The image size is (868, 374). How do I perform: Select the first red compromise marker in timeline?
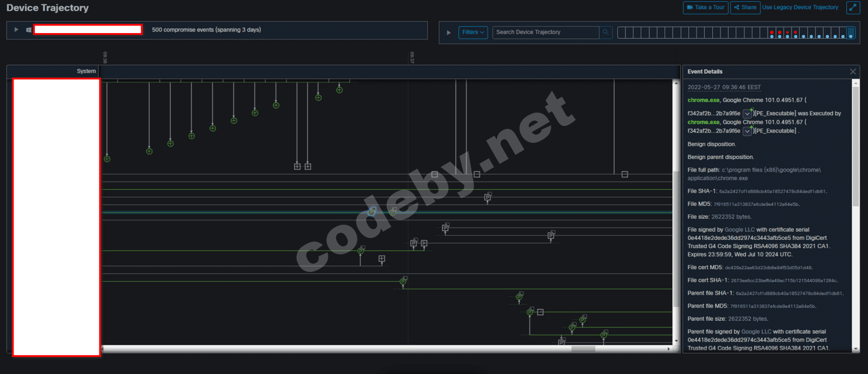pos(771,33)
